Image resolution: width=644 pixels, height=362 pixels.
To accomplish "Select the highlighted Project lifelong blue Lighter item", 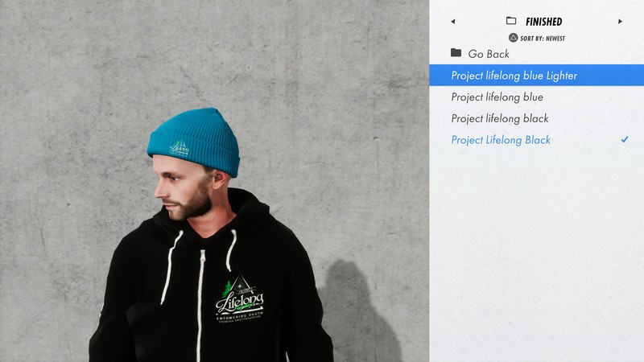I will 536,75.
